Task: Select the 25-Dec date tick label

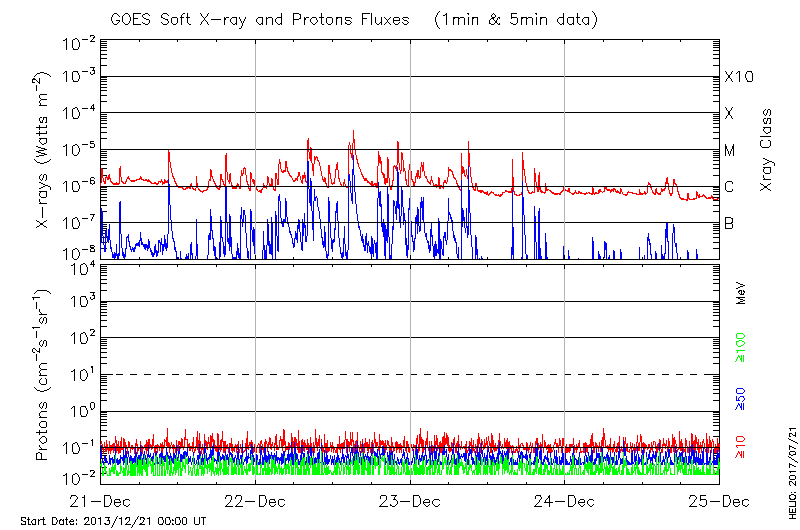Action: (x=719, y=501)
